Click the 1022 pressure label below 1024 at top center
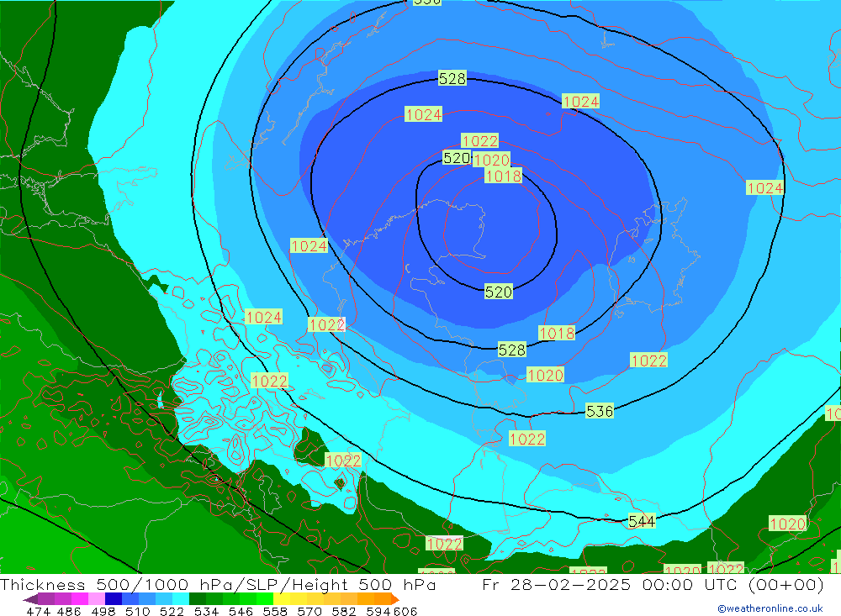 [480, 141]
